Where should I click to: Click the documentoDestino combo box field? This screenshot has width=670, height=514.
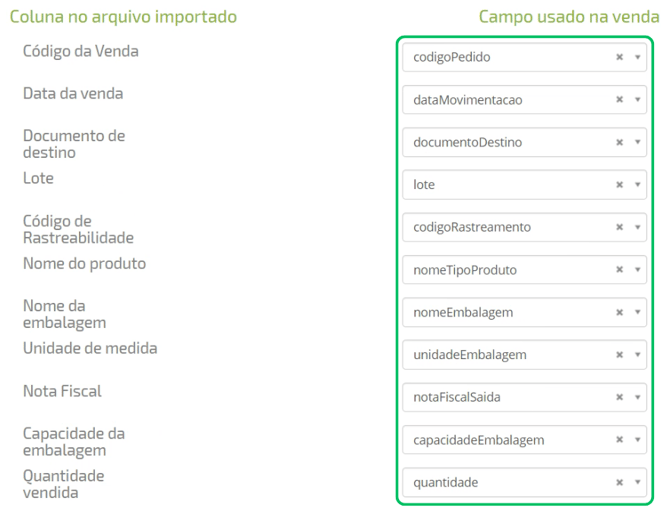point(500,143)
